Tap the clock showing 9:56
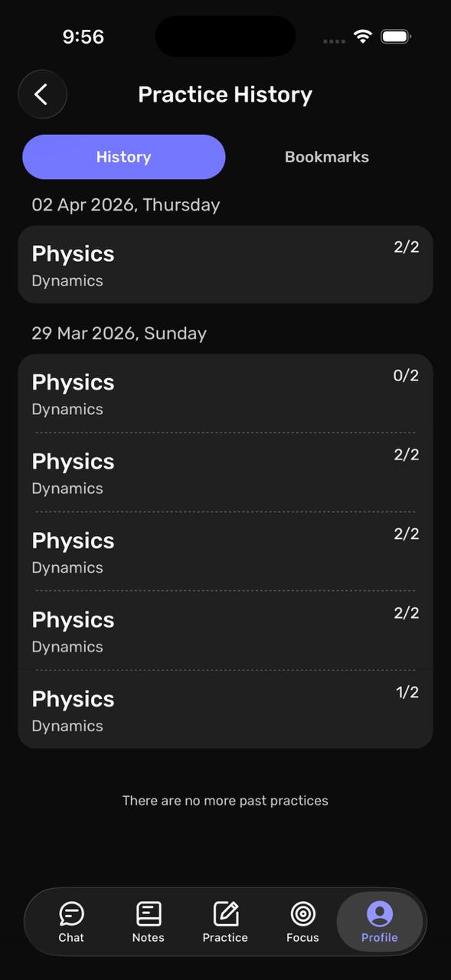 click(x=83, y=36)
